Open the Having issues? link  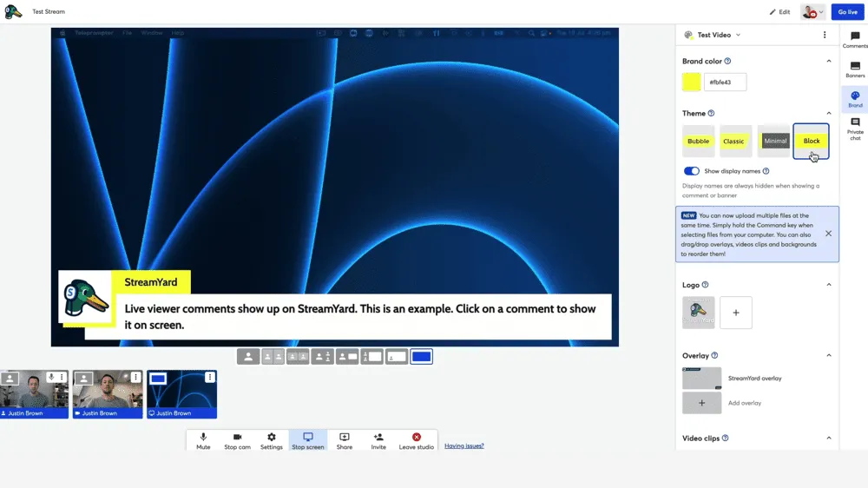point(464,446)
